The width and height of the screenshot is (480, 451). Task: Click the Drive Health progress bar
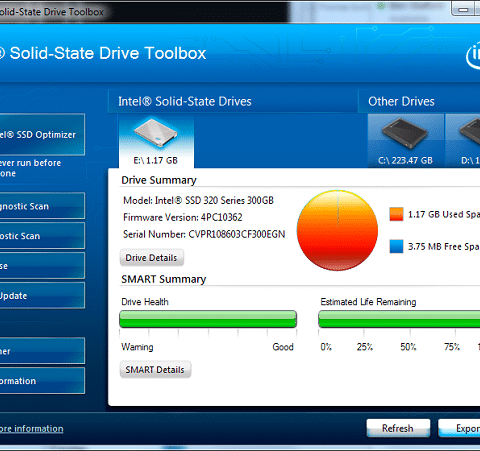click(x=208, y=319)
